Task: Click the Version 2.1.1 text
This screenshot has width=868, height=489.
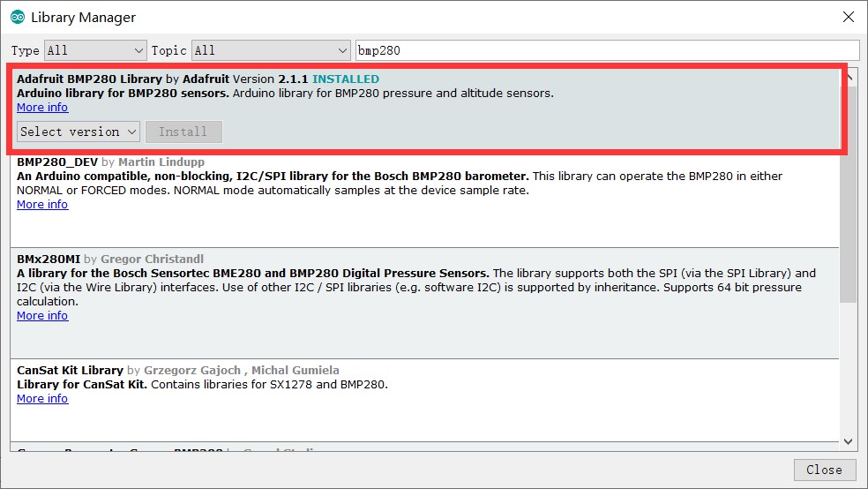Action: 270,79
